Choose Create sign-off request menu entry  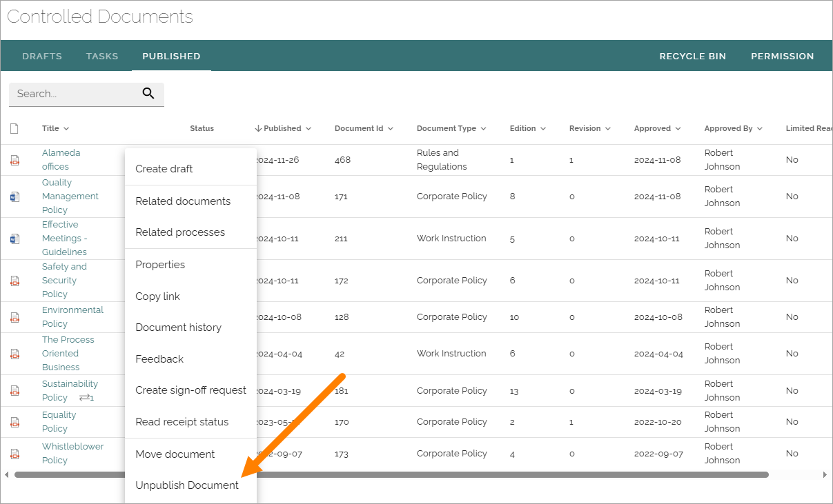pyautogui.click(x=190, y=390)
